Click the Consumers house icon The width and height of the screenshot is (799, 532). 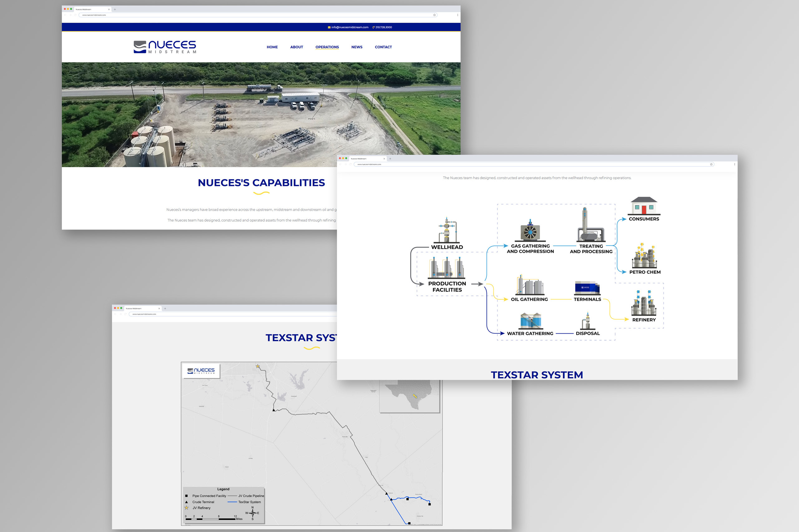pyautogui.click(x=644, y=206)
